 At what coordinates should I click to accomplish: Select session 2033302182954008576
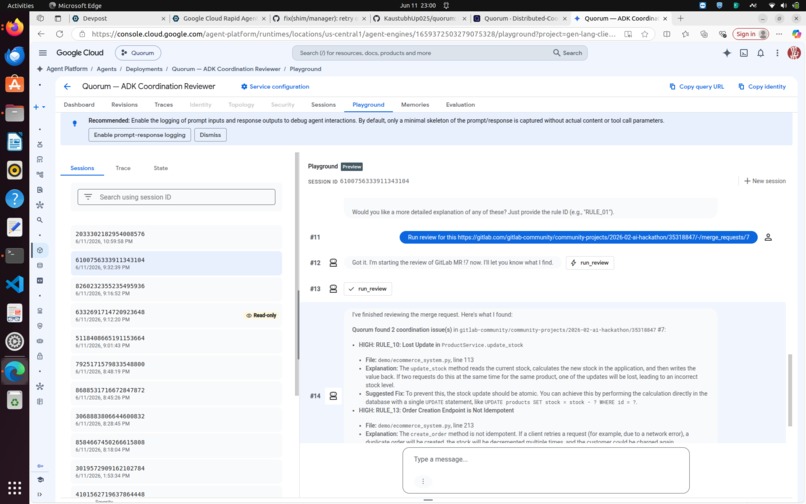coord(176,237)
